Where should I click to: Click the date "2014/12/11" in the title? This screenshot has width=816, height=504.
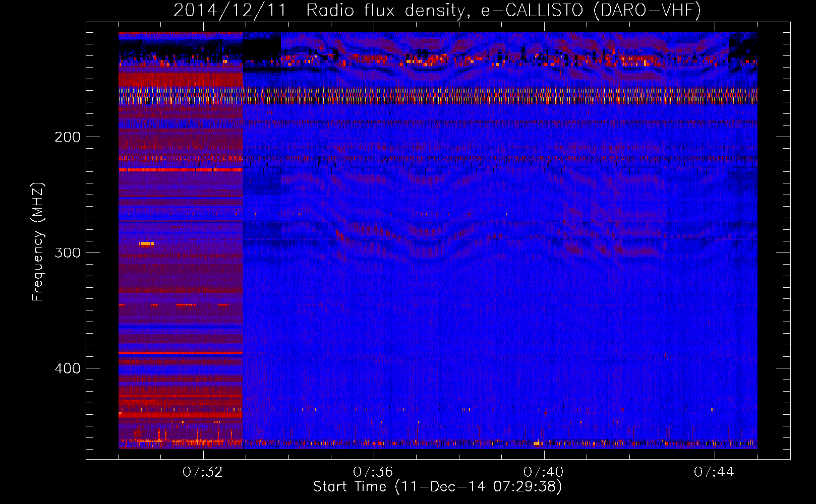[x=230, y=10]
